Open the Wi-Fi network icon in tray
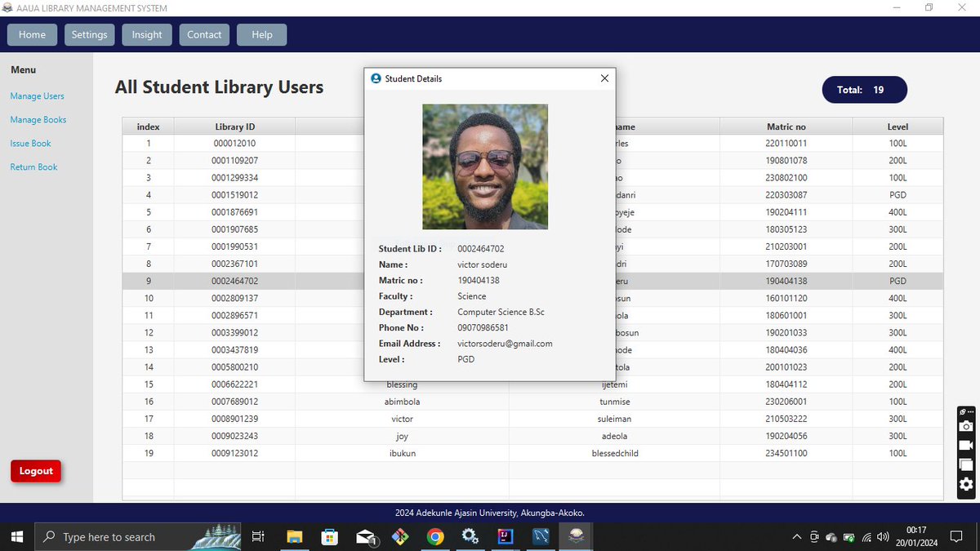980x551 pixels. click(x=866, y=536)
